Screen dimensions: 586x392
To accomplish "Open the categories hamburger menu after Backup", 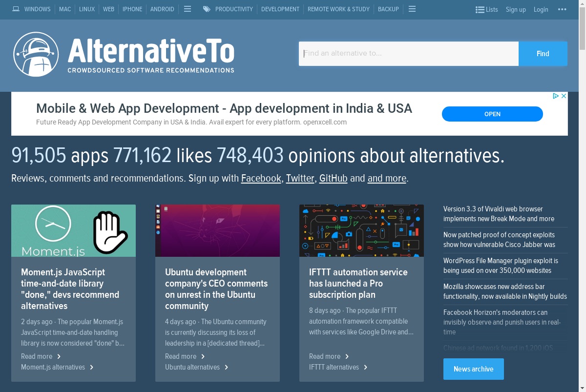I will (x=412, y=9).
